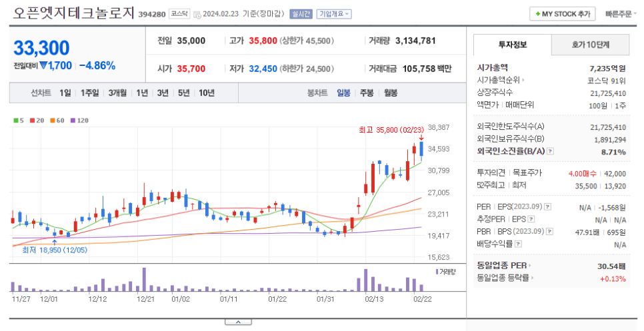Click the 코스닥 market badge

pyautogui.click(x=180, y=14)
